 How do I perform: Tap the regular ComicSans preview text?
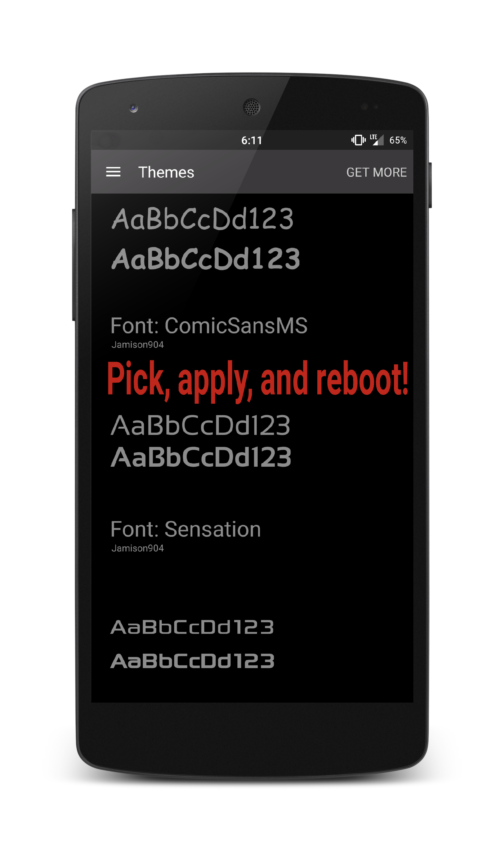[202, 219]
